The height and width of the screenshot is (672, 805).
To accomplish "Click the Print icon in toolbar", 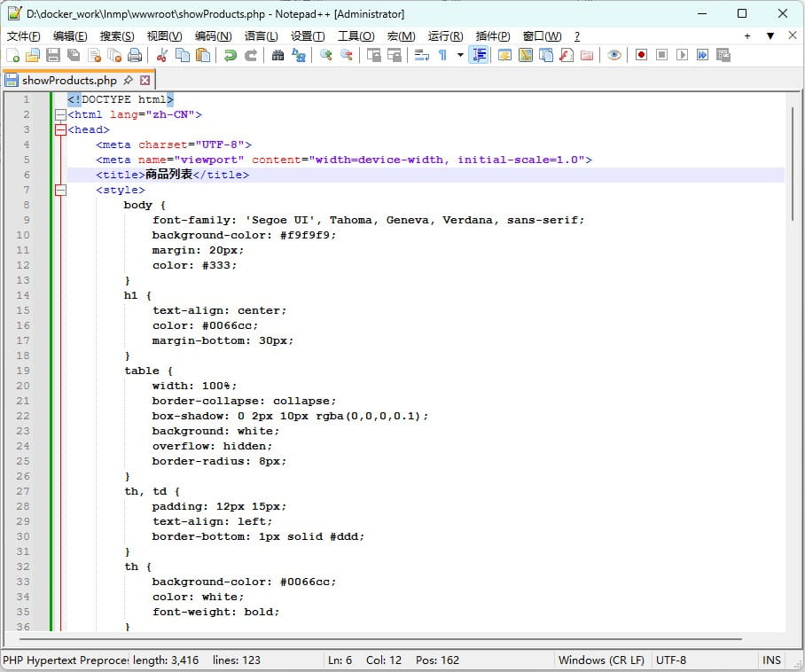I will (x=134, y=55).
